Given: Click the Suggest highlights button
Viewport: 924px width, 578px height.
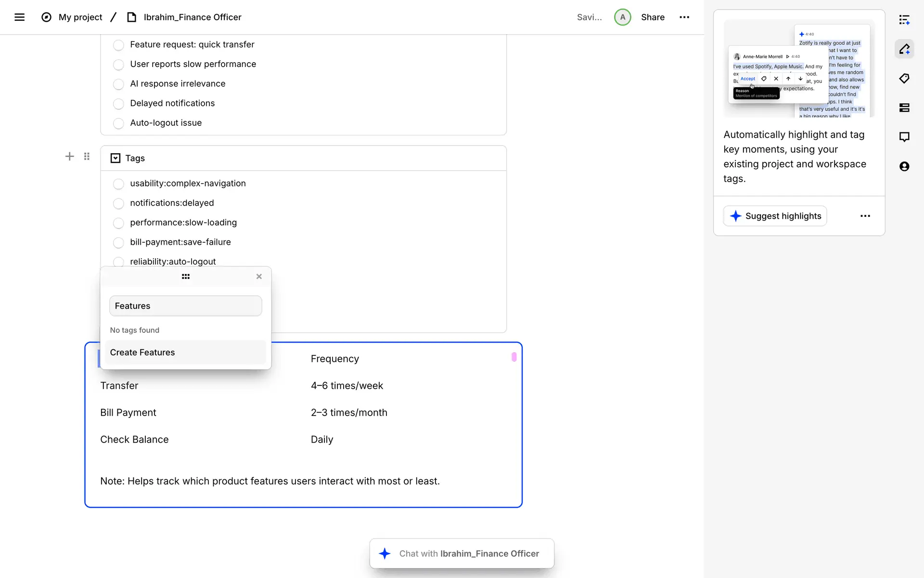Looking at the screenshot, I should pyautogui.click(x=775, y=216).
